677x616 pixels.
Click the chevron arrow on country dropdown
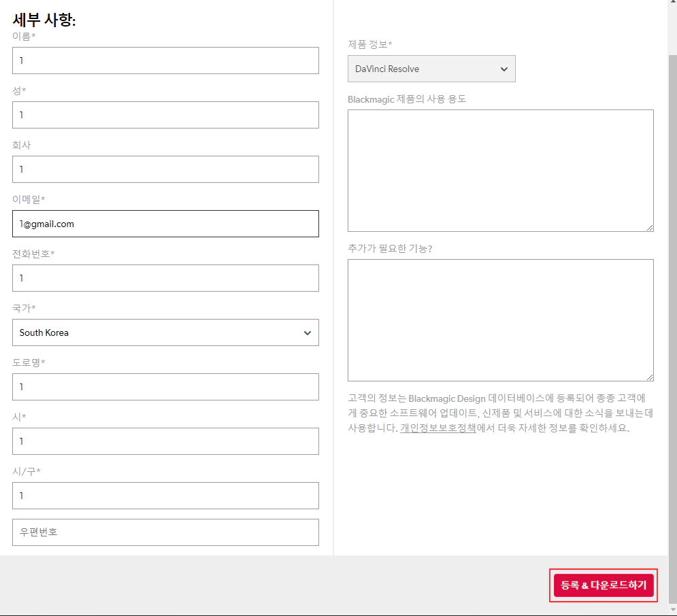click(308, 332)
